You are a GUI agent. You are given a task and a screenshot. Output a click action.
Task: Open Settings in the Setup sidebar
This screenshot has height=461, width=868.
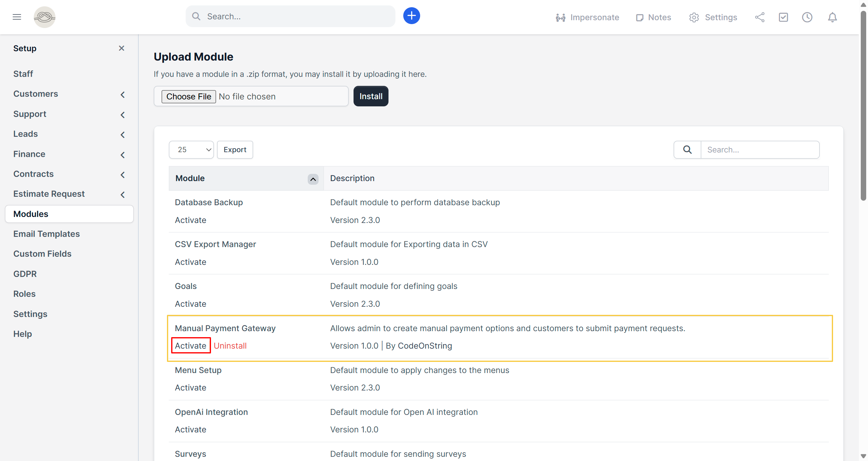(30, 314)
